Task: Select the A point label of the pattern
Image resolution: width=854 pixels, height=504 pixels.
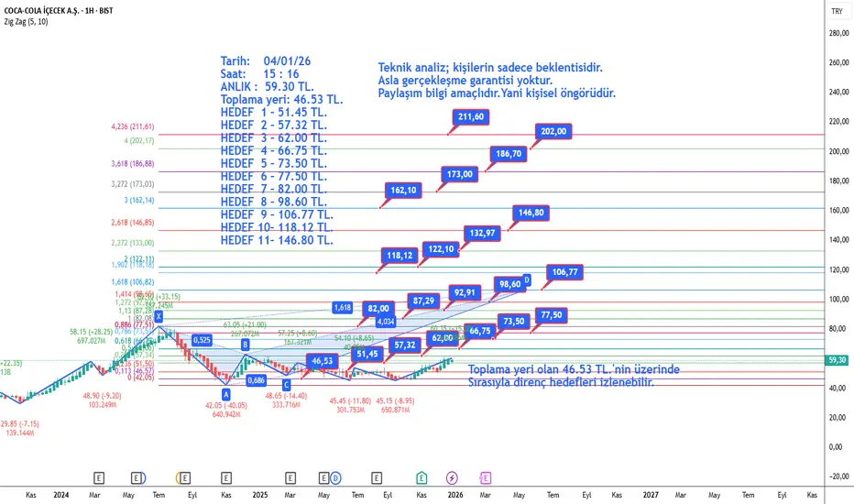Action: [226, 394]
